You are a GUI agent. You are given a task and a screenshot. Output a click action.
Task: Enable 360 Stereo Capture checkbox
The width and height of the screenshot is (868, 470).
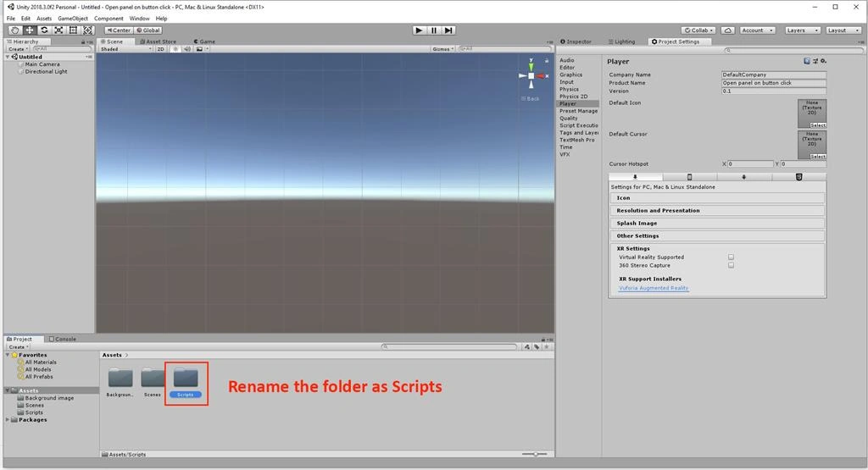(x=732, y=265)
